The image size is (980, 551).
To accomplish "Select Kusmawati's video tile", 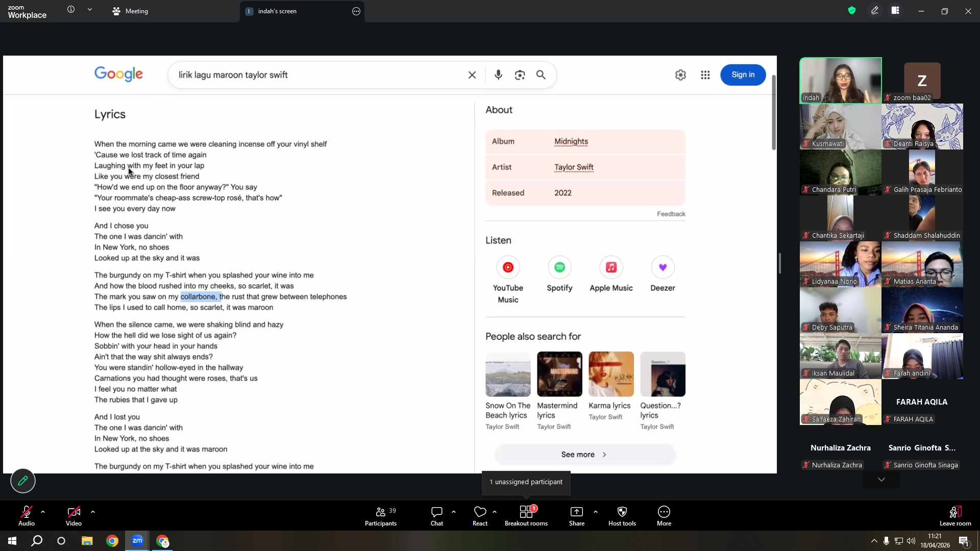I will [841, 127].
